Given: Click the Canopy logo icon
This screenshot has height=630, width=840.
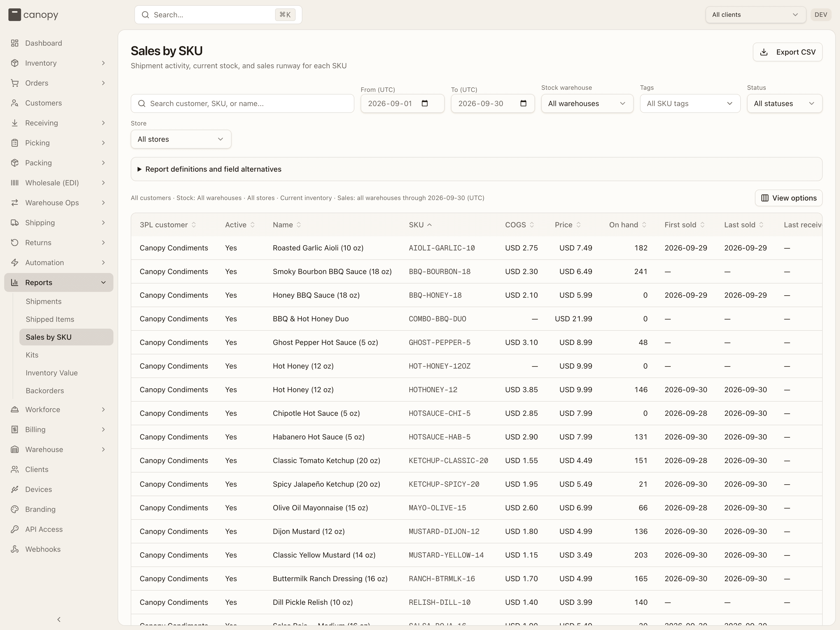Looking at the screenshot, I should click(14, 15).
